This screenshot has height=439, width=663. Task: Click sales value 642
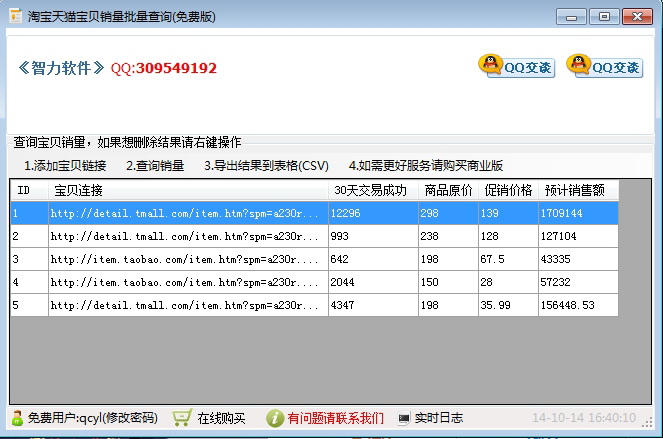tap(340, 259)
